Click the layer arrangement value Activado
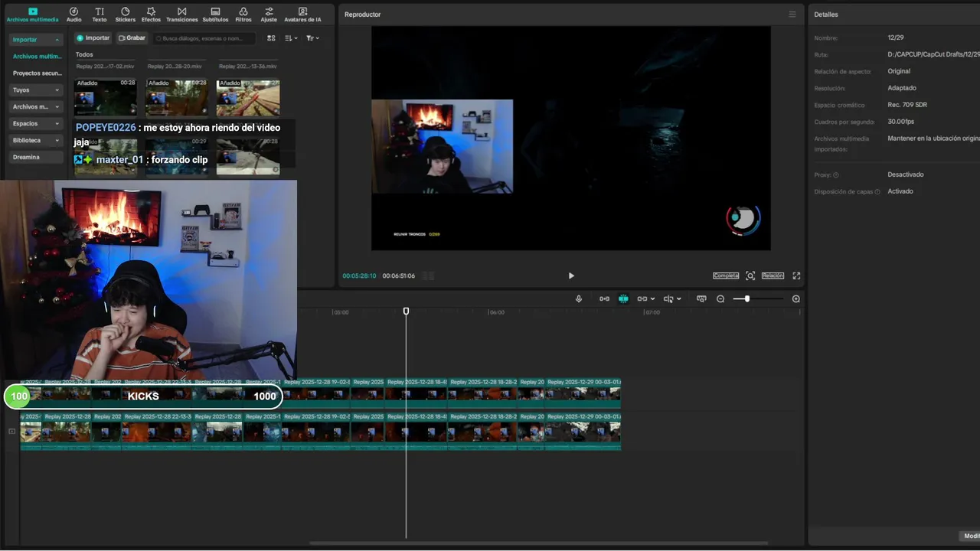The height and width of the screenshot is (551, 980). tap(900, 191)
